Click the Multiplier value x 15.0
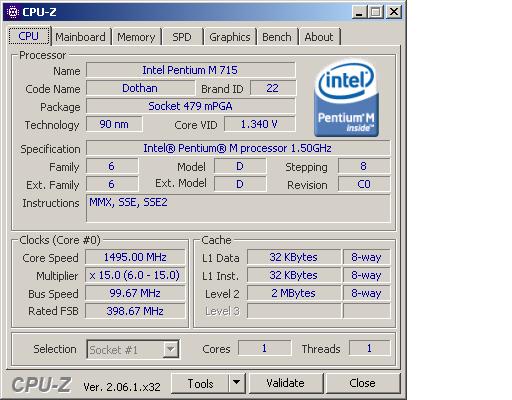512x400 pixels. pos(135,275)
